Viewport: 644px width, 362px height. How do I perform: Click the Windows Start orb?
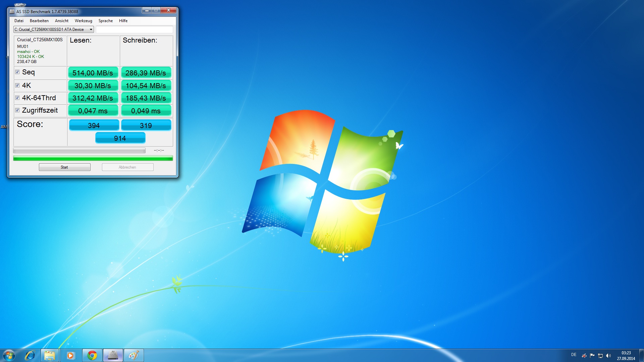(9, 355)
